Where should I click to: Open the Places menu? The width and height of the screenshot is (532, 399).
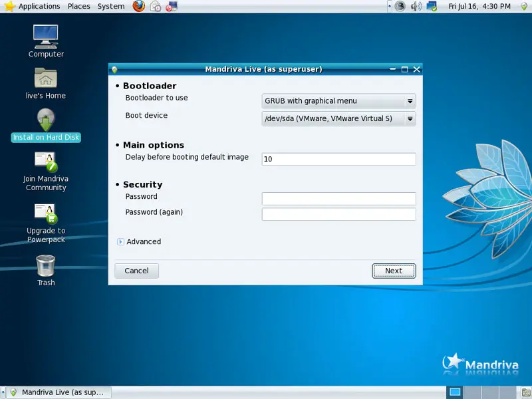pos(78,6)
